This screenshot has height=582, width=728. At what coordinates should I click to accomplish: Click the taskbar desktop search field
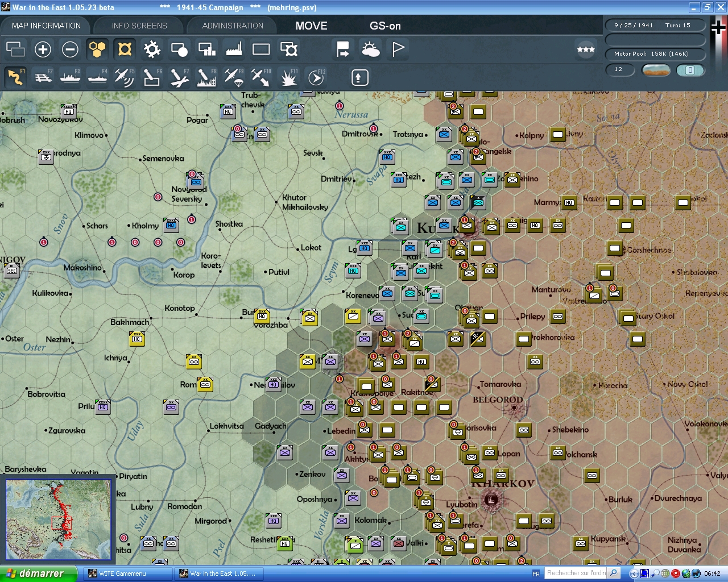click(x=576, y=573)
